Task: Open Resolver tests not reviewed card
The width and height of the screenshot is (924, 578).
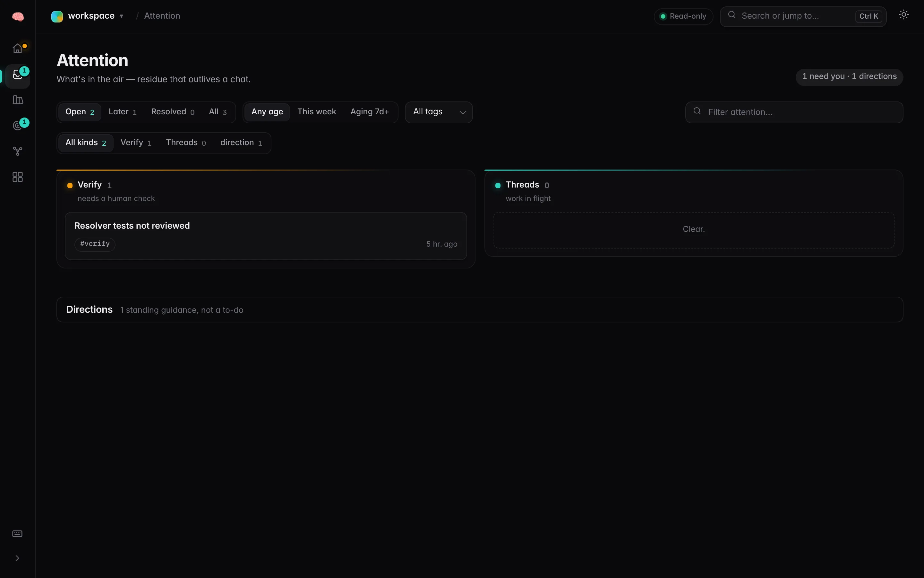Action: coord(266,236)
